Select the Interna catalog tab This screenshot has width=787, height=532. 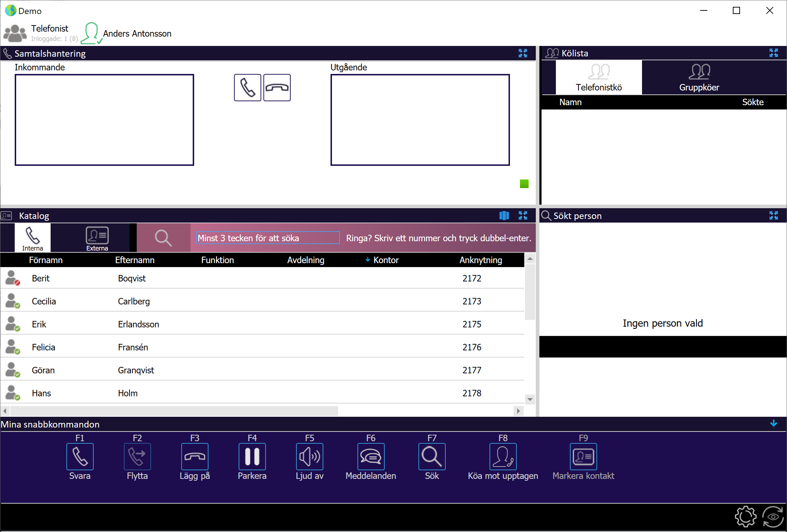coord(32,238)
